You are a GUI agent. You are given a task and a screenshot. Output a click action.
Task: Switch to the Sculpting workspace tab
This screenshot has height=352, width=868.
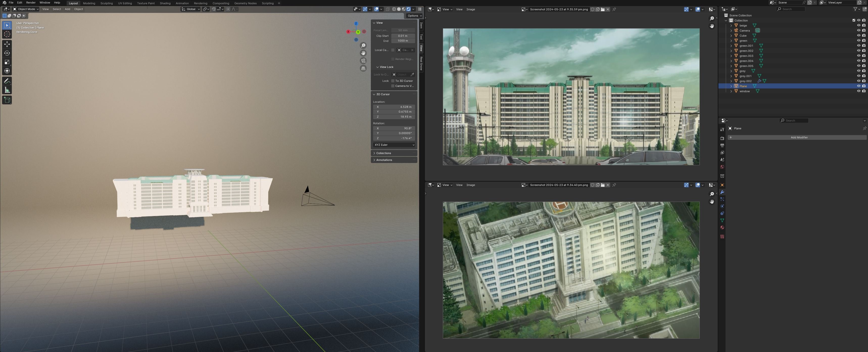(x=106, y=3)
